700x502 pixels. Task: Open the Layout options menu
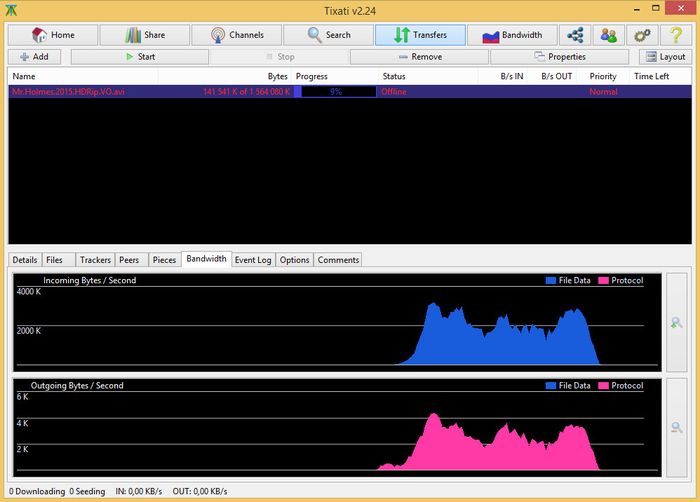pyautogui.click(x=664, y=57)
